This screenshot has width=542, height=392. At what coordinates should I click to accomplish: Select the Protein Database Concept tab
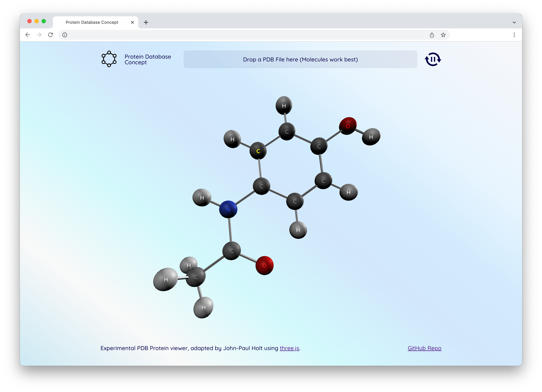(x=92, y=22)
